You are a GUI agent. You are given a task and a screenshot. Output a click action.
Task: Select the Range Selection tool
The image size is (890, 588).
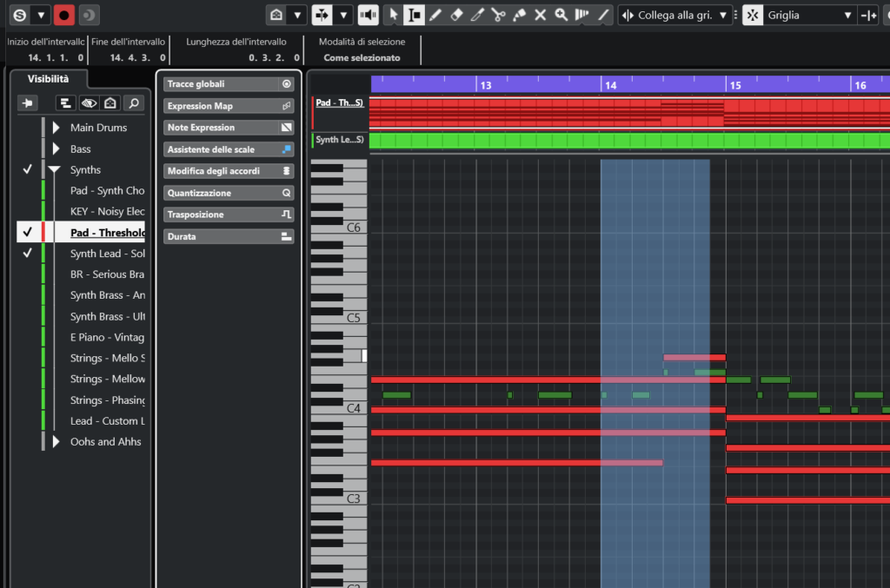pos(415,16)
